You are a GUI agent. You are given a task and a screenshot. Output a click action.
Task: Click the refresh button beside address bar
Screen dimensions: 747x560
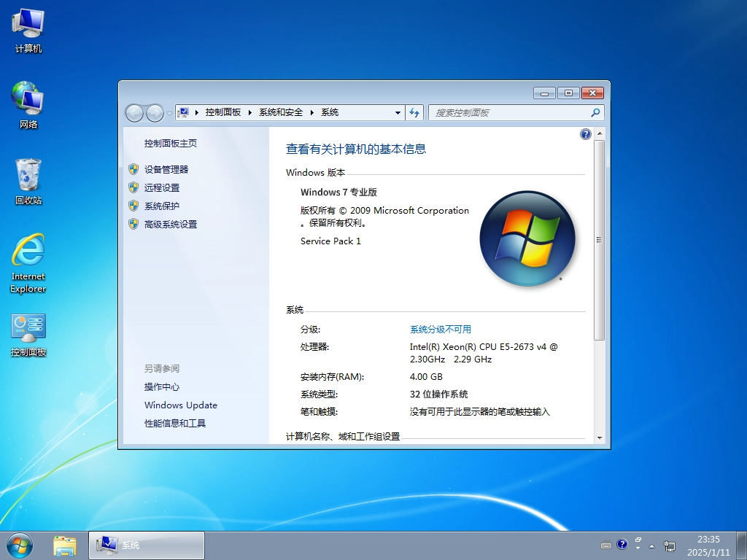[x=414, y=112]
